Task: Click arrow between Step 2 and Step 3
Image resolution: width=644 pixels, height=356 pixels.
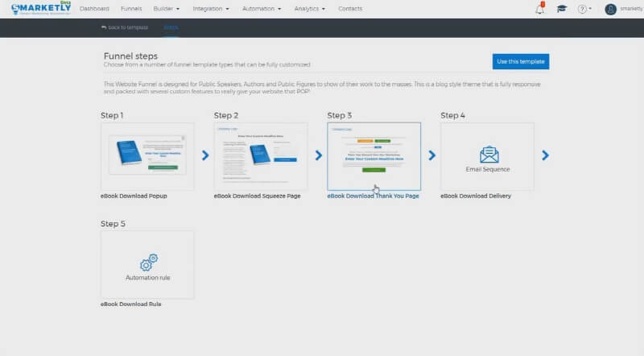Action: [x=319, y=155]
